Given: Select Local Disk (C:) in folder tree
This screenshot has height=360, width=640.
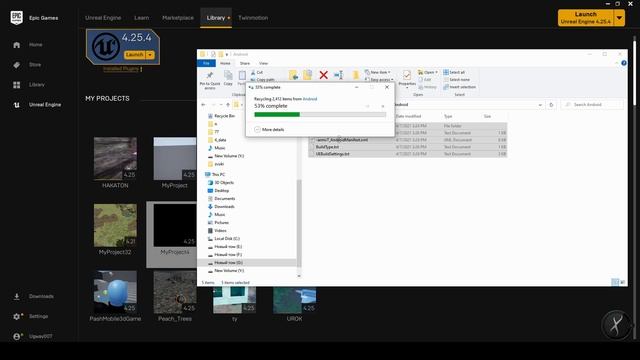Looking at the screenshot, I should [227, 238].
